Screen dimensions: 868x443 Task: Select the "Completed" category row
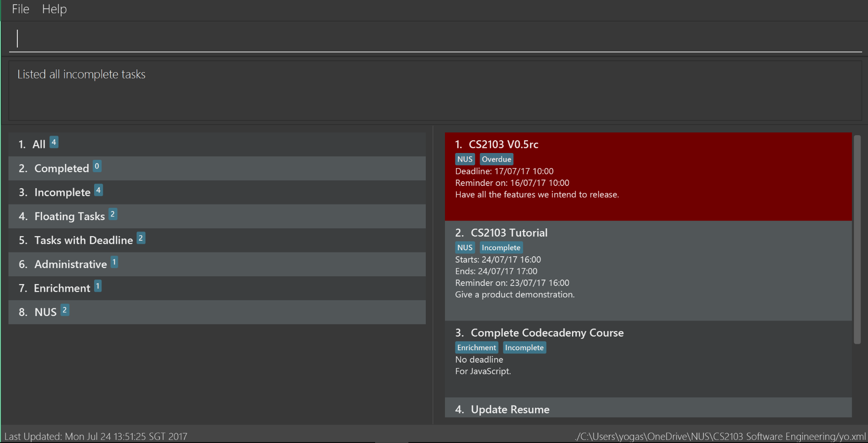coord(217,169)
